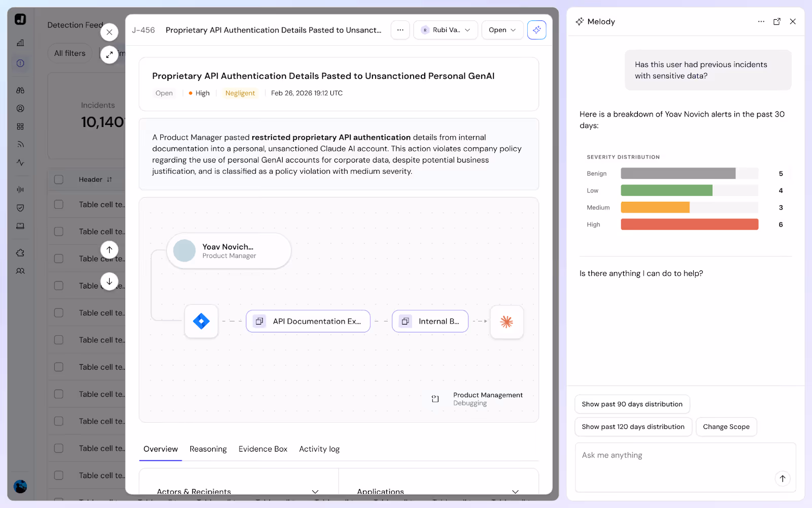Switch to the Overview tab
Screen dimensions: 812x508
pyautogui.click(x=160, y=449)
